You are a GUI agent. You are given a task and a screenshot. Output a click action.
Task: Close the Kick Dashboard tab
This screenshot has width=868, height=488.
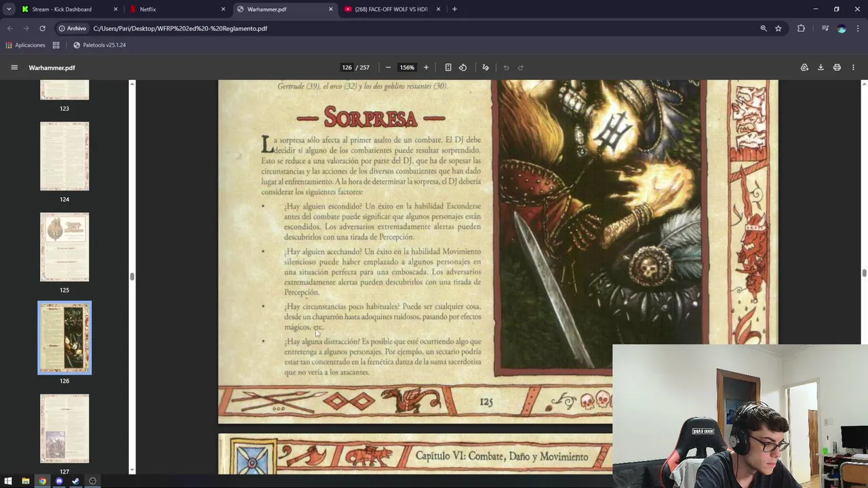pos(115,9)
